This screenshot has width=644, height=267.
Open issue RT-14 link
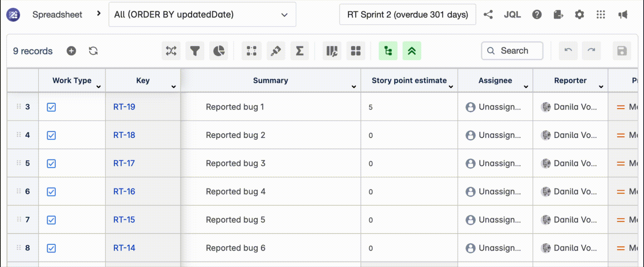coord(124,248)
